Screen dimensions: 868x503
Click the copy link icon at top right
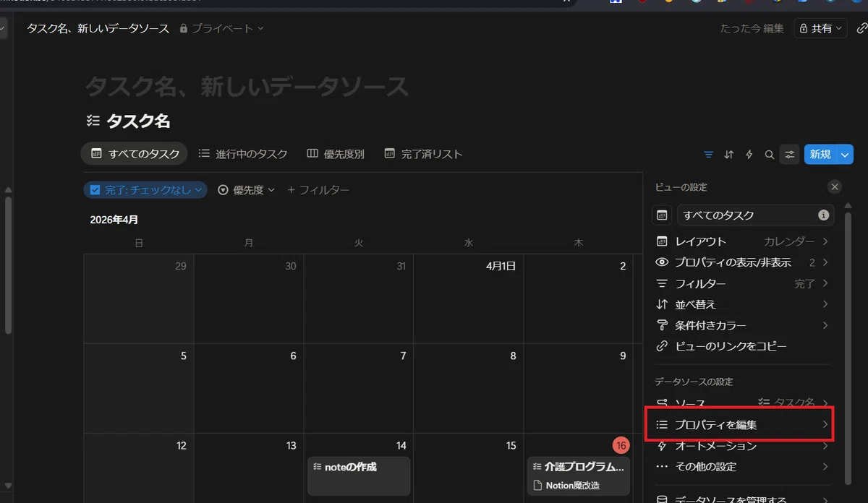(861, 28)
